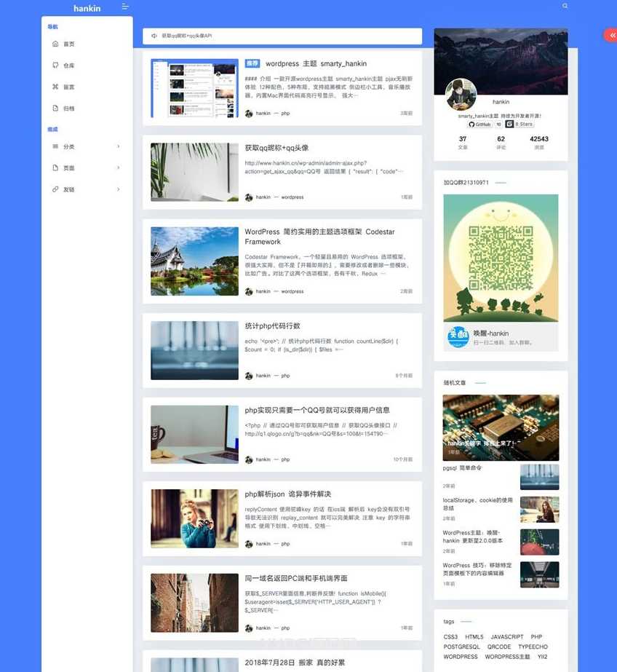Open random article WordPress主题:唤醒-hankin 更新至2.0.0版本
The height and width of the screenshot is (672, 617).
[473, 537]
